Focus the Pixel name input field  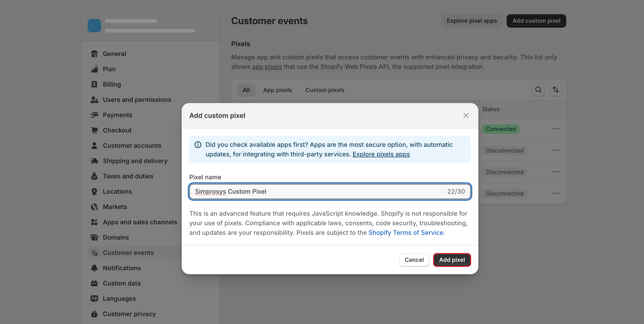click(330, 191)
